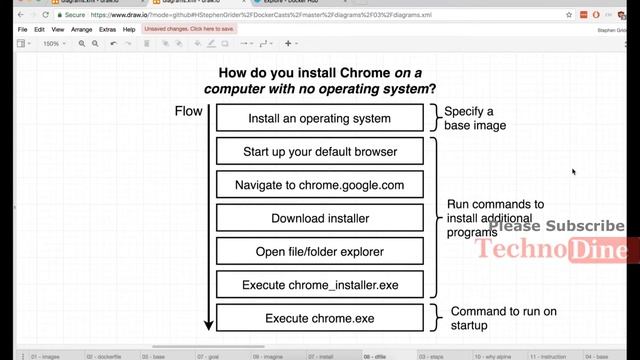Send selection to back
640x360 pixels.
[x=179, y=43]
